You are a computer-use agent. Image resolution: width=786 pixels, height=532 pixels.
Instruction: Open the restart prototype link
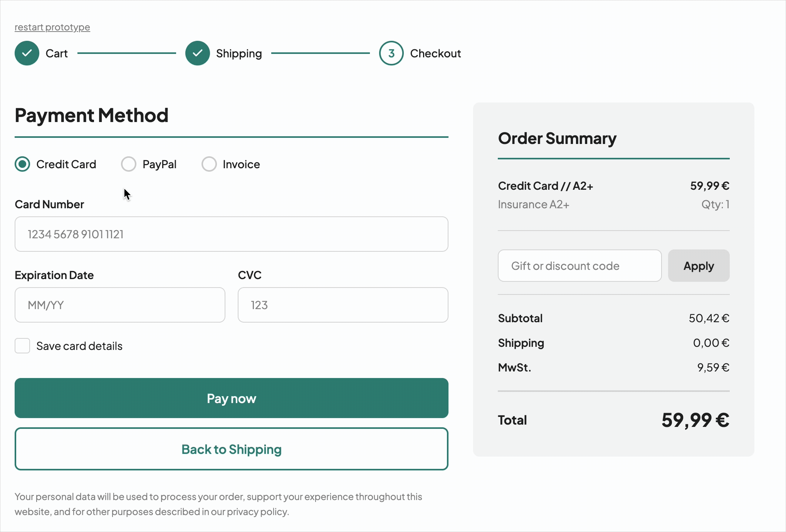(52, 27)
